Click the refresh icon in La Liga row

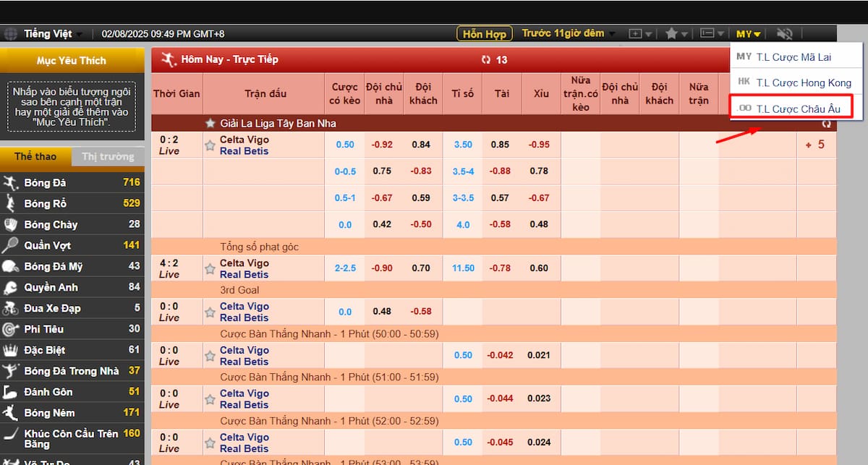point(826,124)
